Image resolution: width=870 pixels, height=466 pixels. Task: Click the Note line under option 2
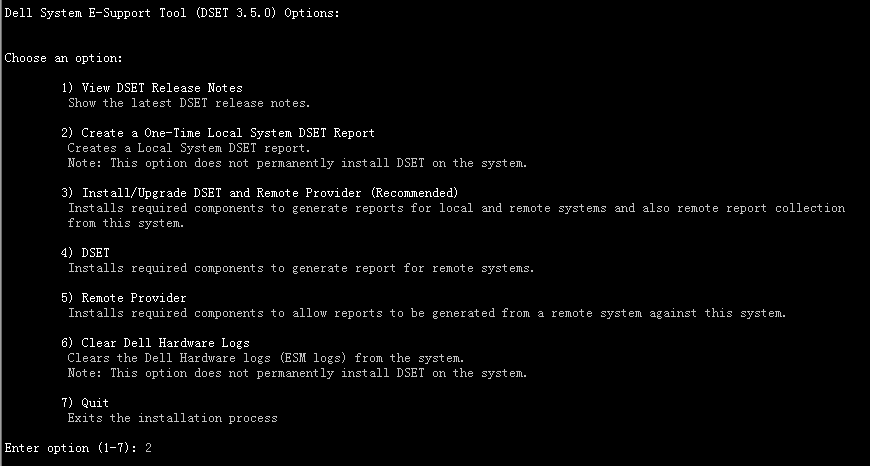click(x=297, y=163)
